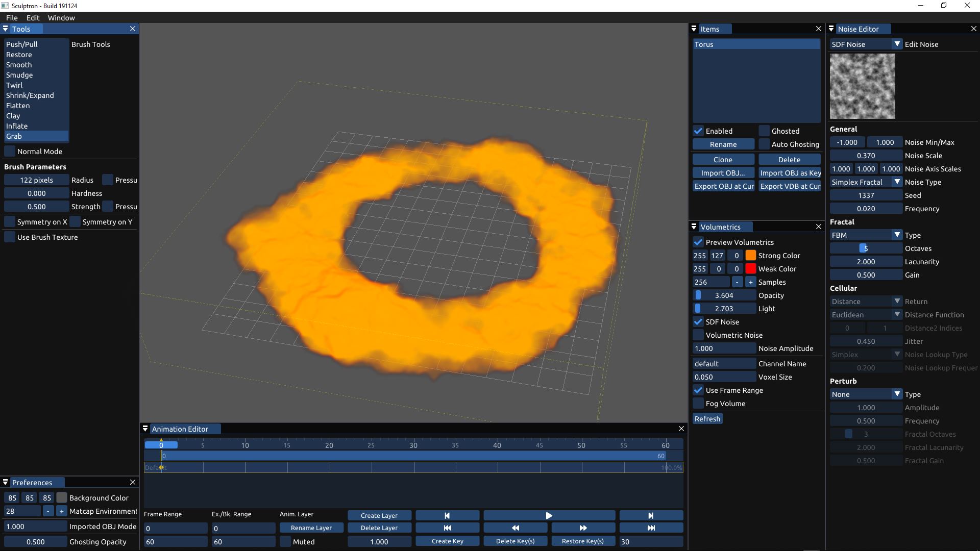Open the Window menu
980x551 pixels.
click(61, 18)
